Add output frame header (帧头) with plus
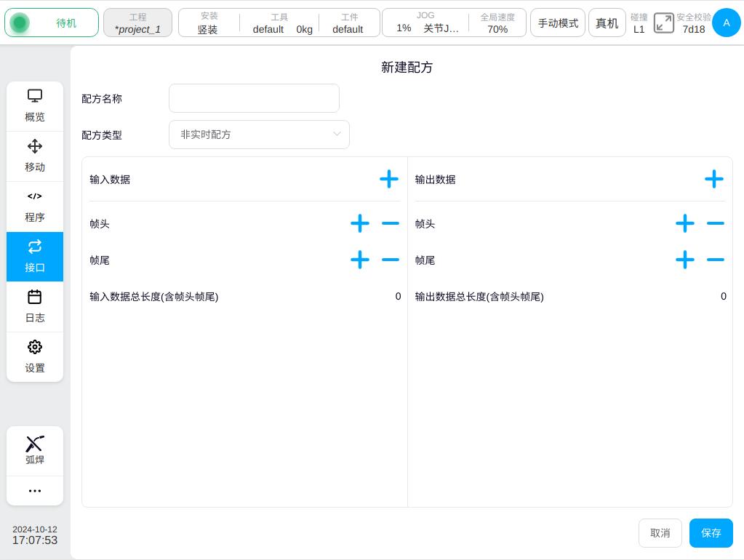The image size is (744, 560). click(684, 223)
